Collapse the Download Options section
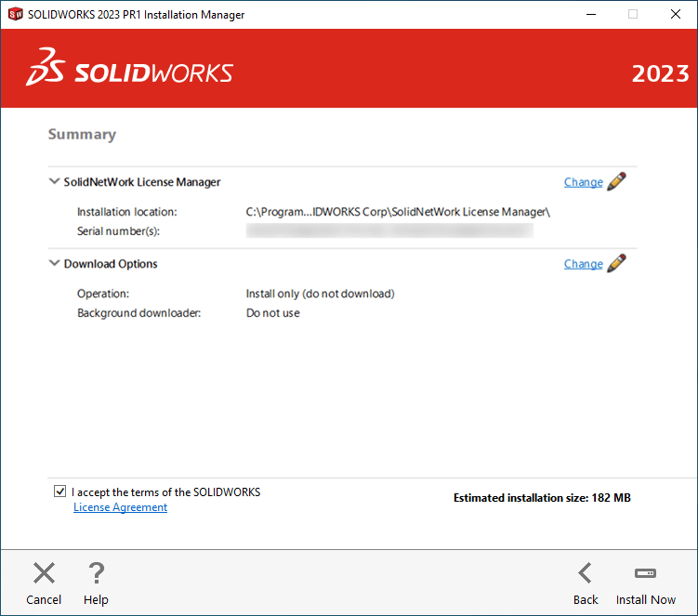The width and height of the screenshot is (698, 616). [x=54, y=264]
